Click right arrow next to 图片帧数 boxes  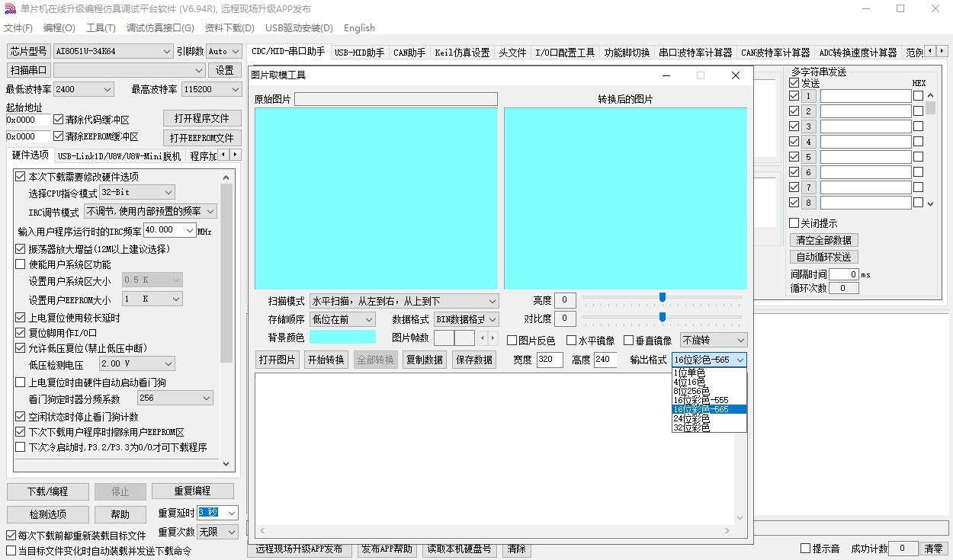pos(493,338)
